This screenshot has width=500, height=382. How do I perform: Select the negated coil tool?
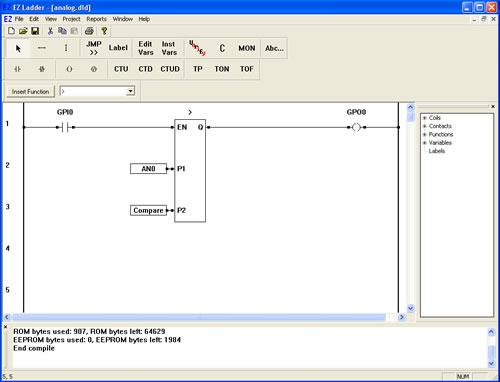[94, 69]
